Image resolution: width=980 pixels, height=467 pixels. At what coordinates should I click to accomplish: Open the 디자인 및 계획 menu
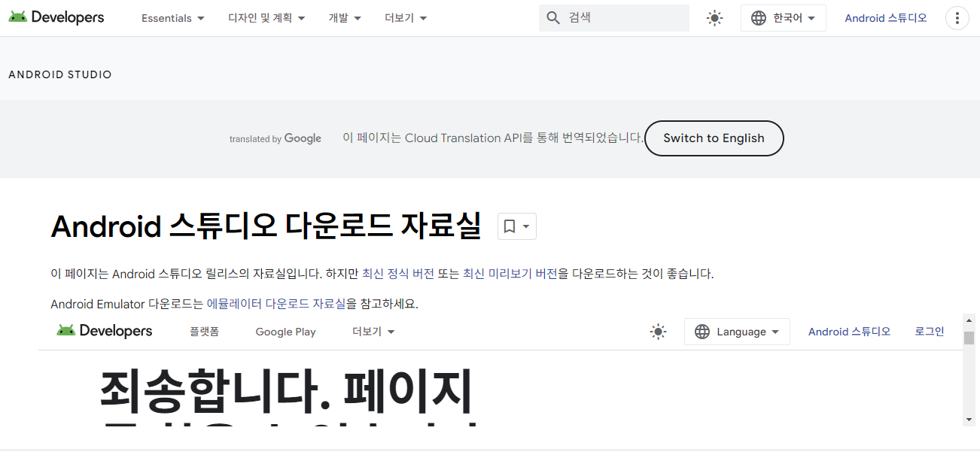(x=266, y=18)
